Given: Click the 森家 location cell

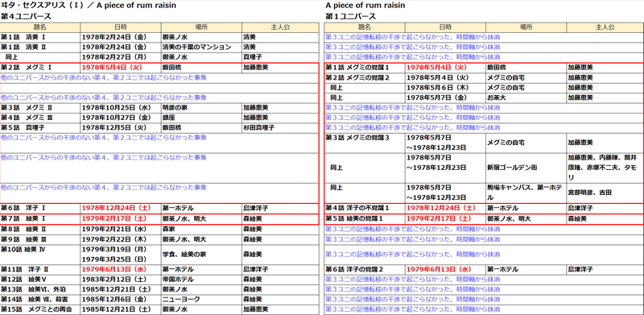Looking at the screenshot, I should click(201, 229).
